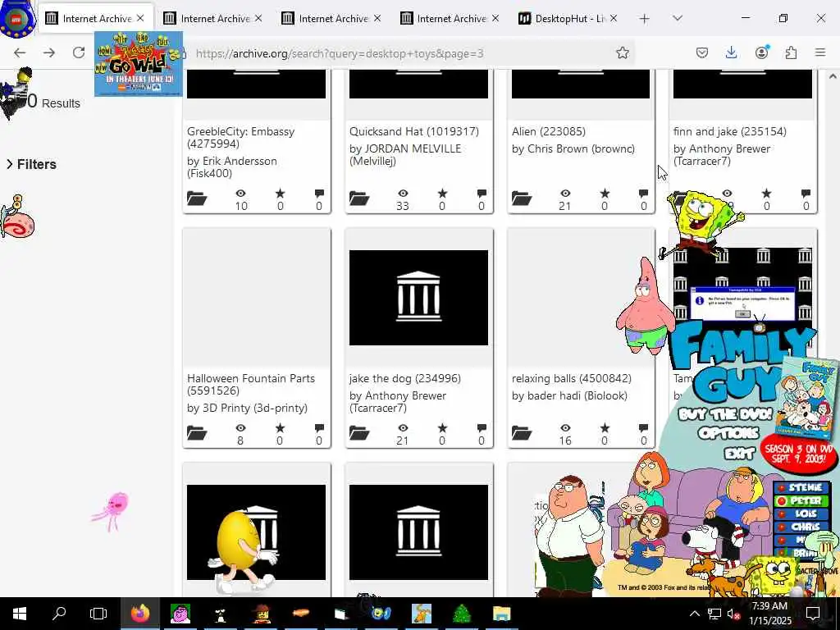Screen dimensions: 840x630
Task: Click folder icon on Halloween Fountain Parts card
Action: (197, 432)
